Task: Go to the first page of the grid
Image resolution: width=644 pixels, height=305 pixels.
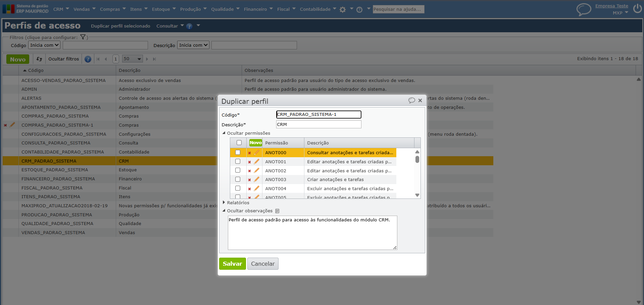Action: pos(98,59)
